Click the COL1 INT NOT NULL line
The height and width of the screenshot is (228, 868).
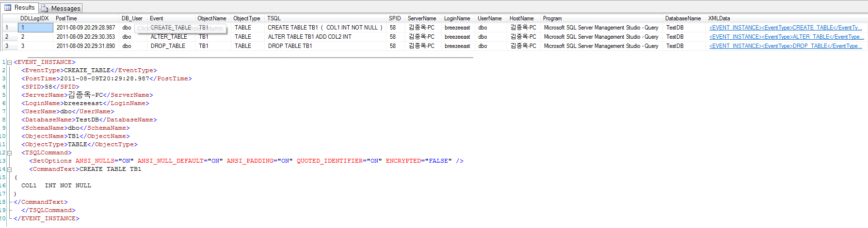point(56,186)
